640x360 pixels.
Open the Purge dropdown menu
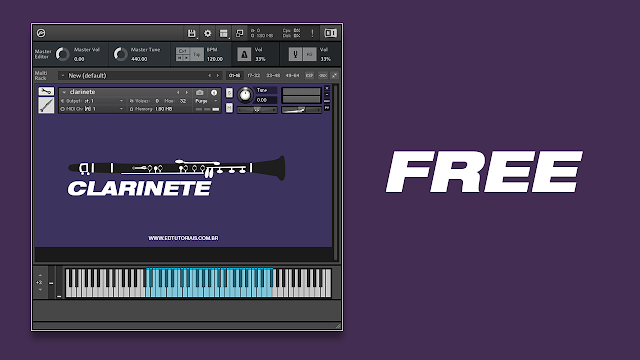click(207, 101)
